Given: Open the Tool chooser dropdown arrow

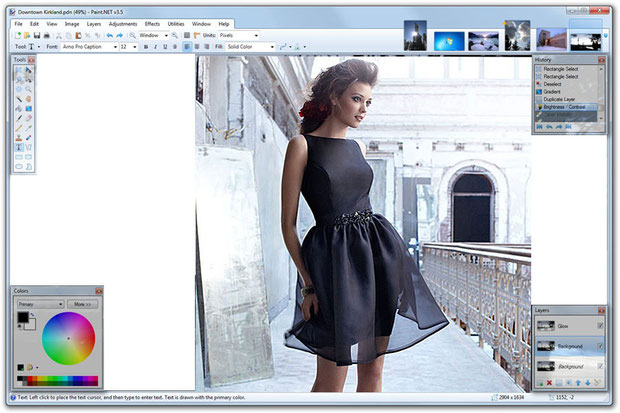Looking at the screenshot, I should click(x=39, y=47).
